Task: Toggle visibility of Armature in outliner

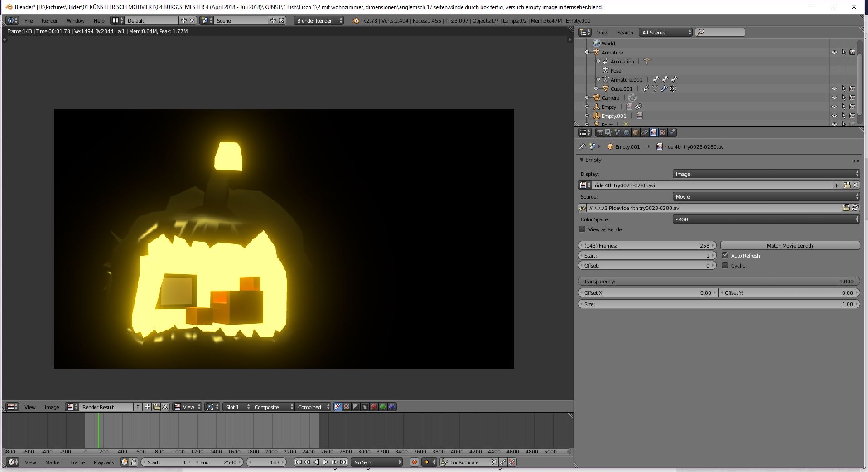Action: 834,52
